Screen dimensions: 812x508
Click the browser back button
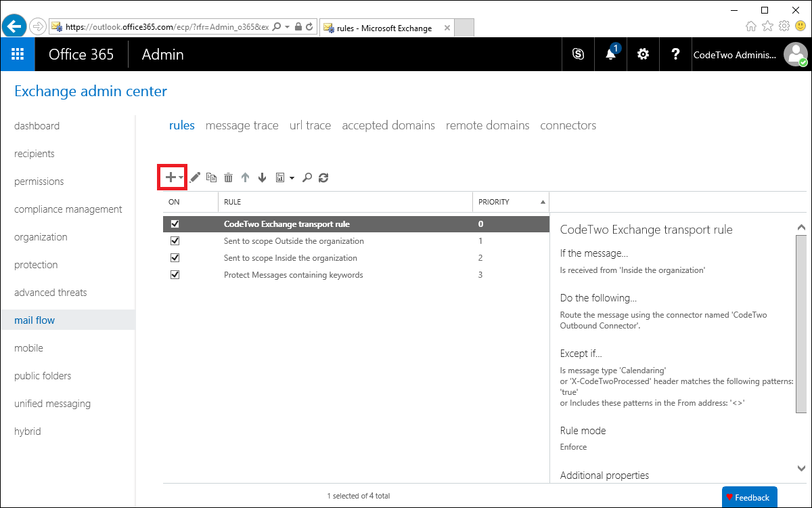click(x=14, y=26)
